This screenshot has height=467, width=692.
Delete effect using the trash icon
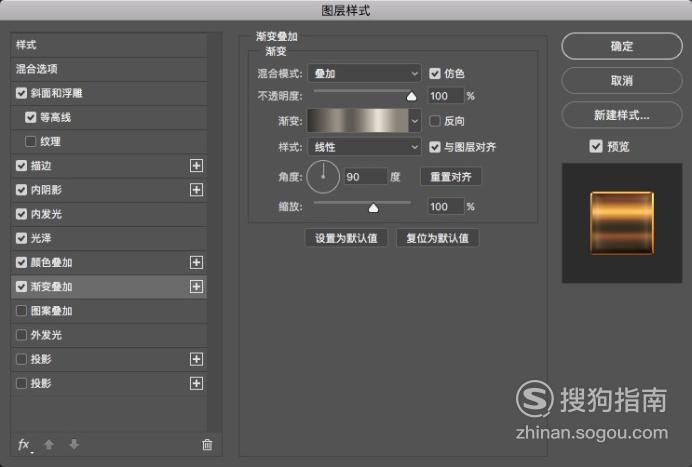[x=207, y=444]
